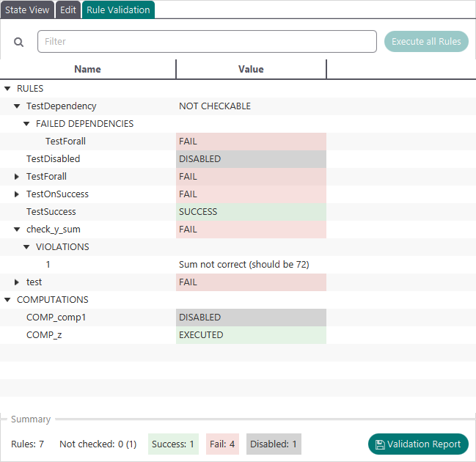Click the Fail: 4 summary badge
This screenshot has width=476, height=462.
[222, 444]
